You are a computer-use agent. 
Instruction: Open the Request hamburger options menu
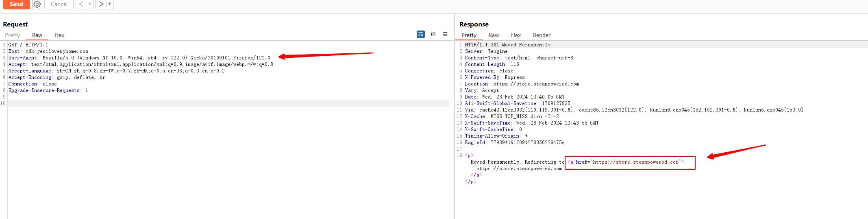[445, 35]
